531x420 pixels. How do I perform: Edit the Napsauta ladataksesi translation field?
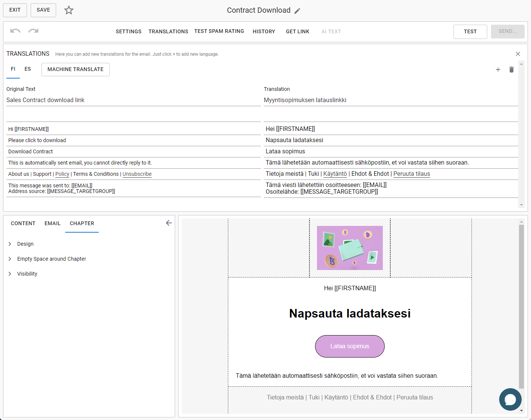pos(391,140)
